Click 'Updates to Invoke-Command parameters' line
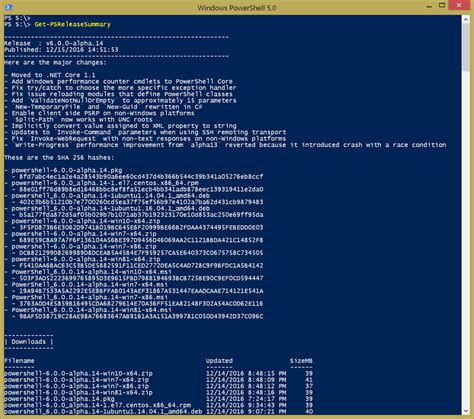 pyautogui.click(x=145, y=132)
